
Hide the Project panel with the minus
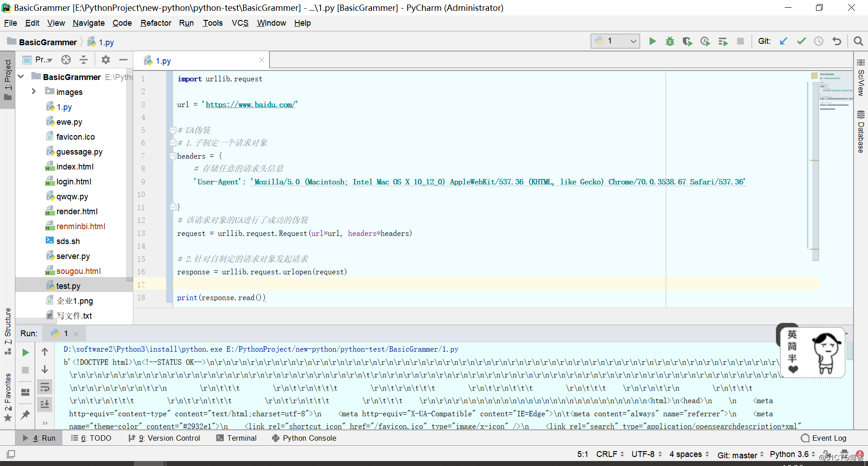(123, 60)
